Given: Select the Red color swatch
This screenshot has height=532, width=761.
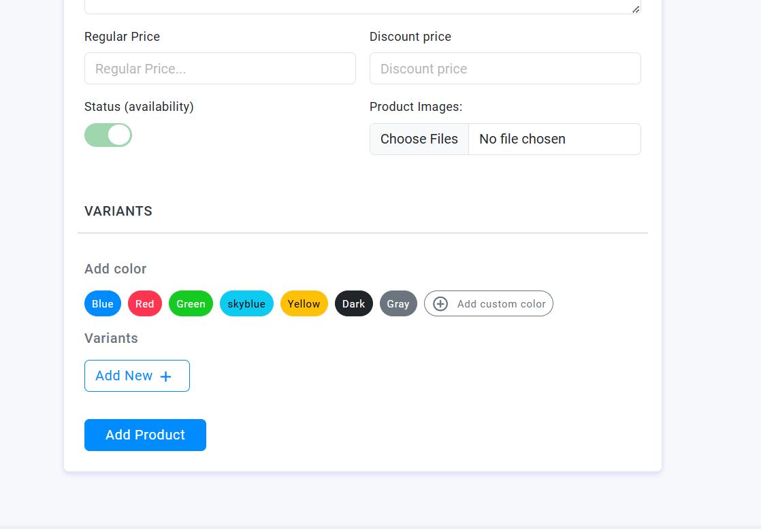Looking at the screenshot, I should coord(145,303).
